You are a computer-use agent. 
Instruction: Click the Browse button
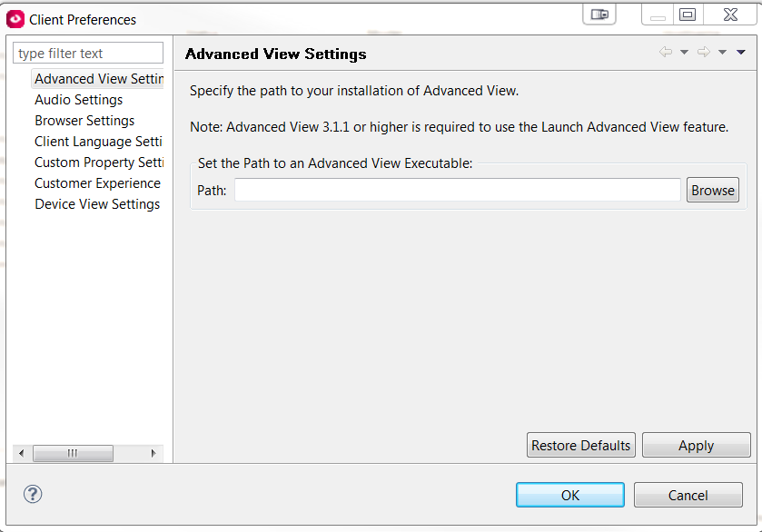712,190
